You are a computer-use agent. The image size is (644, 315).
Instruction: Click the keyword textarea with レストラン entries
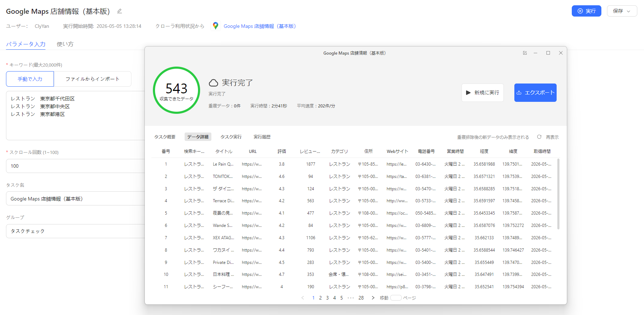click(75, 116)
